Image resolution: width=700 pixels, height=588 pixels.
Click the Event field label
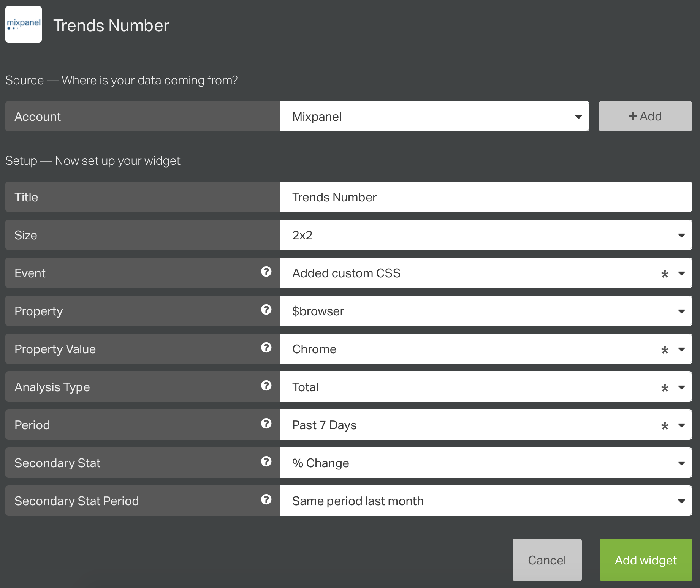(x=30, y=273)
